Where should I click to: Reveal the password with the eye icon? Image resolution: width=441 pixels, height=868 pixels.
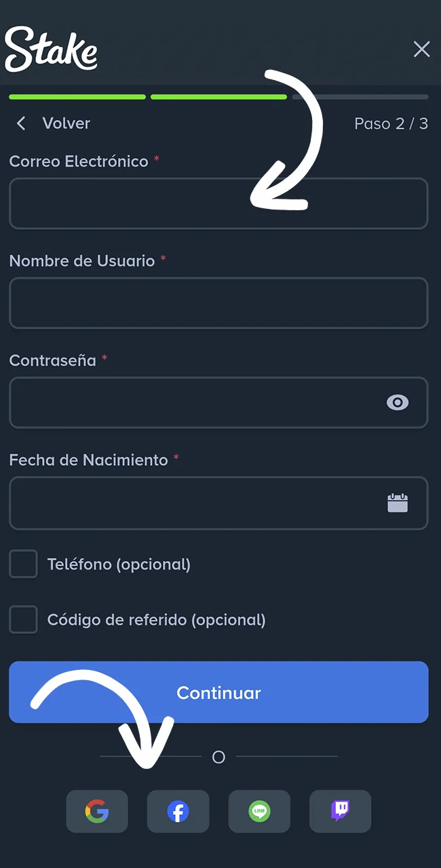click(x=398, y=403)
